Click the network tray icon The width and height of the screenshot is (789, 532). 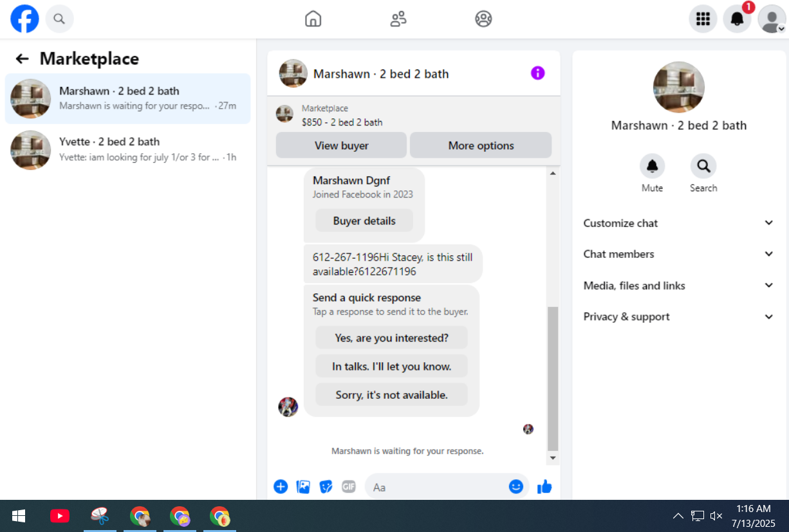697,516
